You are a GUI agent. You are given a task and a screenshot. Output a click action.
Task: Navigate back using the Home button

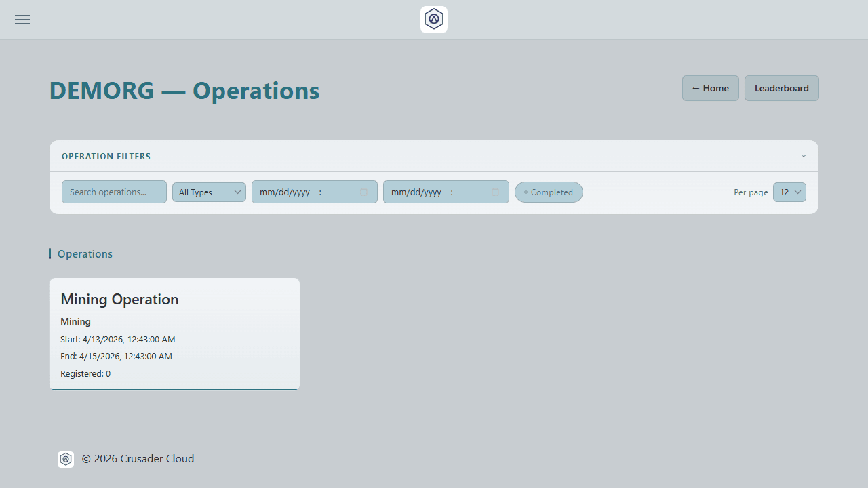(710, 88)
